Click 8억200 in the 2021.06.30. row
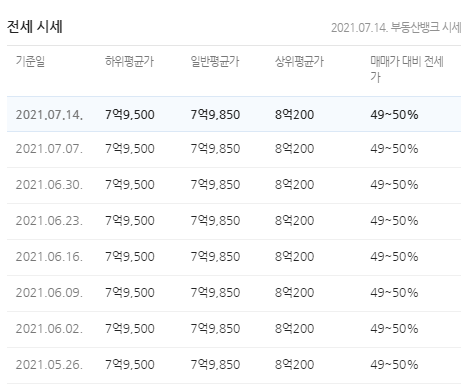The height and width of the screenshot is (387, 467). pyautogui.click(x=294, y=185)
